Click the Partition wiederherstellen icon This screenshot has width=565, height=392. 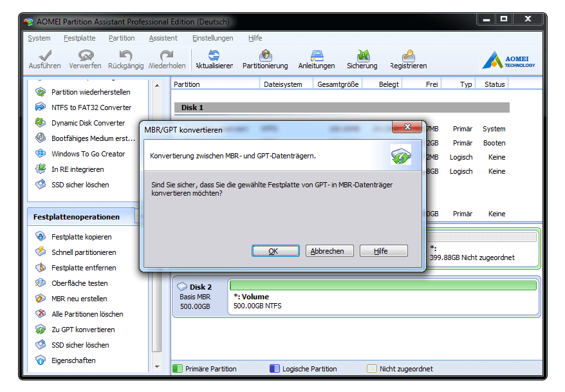pyautogui.click(x=41, y=92)
